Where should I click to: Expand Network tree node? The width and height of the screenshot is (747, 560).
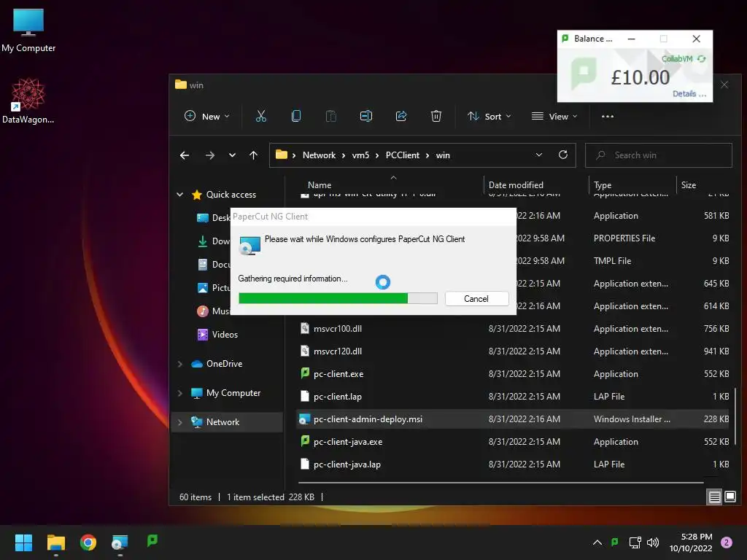[x=180, y=422]
